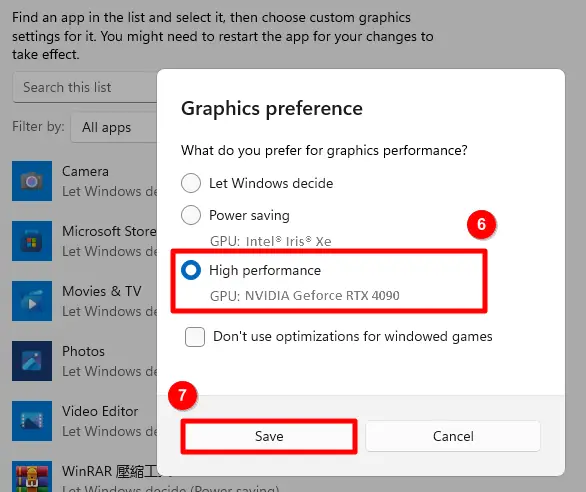Click the red step 6 marker badge
This screenshot has height=492, width=586.
coord(481,224)
